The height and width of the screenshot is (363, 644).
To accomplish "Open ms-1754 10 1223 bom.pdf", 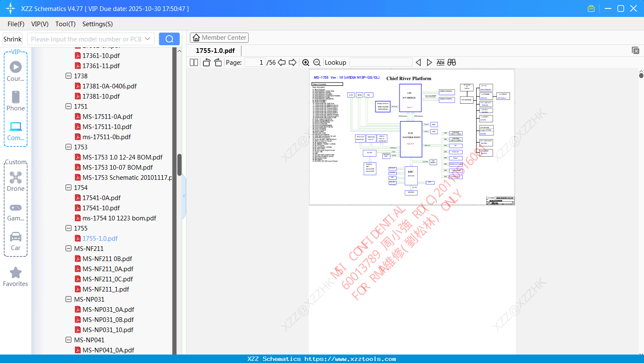I will 119,218.
